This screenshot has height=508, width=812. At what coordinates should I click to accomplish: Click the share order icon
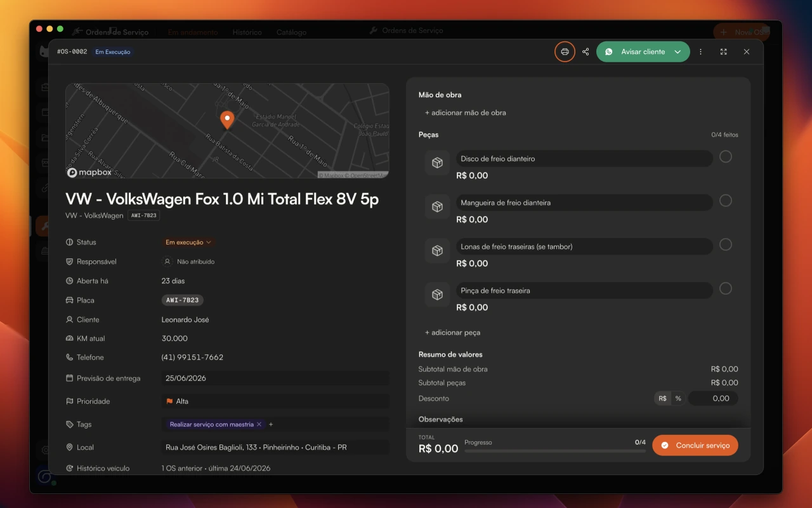pos(586,51)
